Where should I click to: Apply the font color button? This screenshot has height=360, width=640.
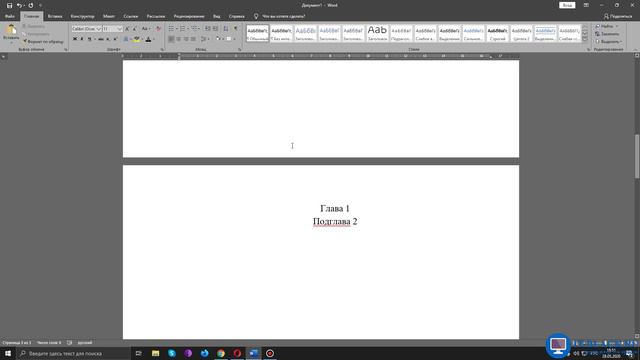(x=148, y=39)
